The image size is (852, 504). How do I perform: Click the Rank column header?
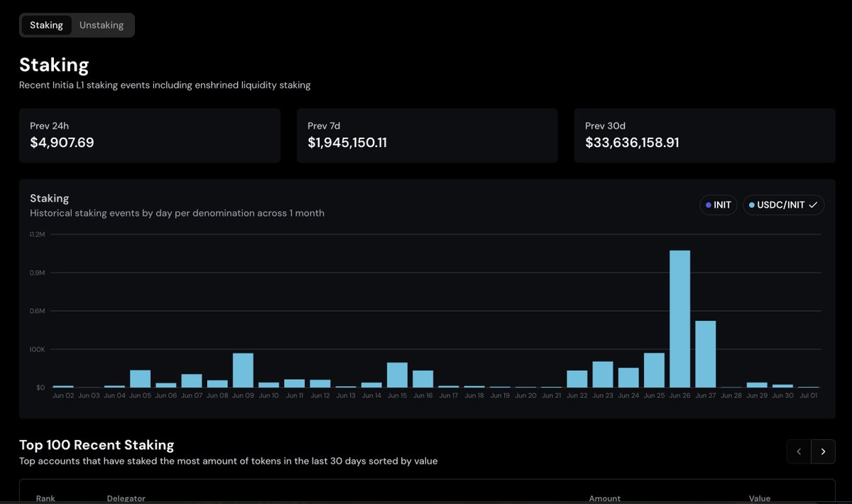[45, 498]
